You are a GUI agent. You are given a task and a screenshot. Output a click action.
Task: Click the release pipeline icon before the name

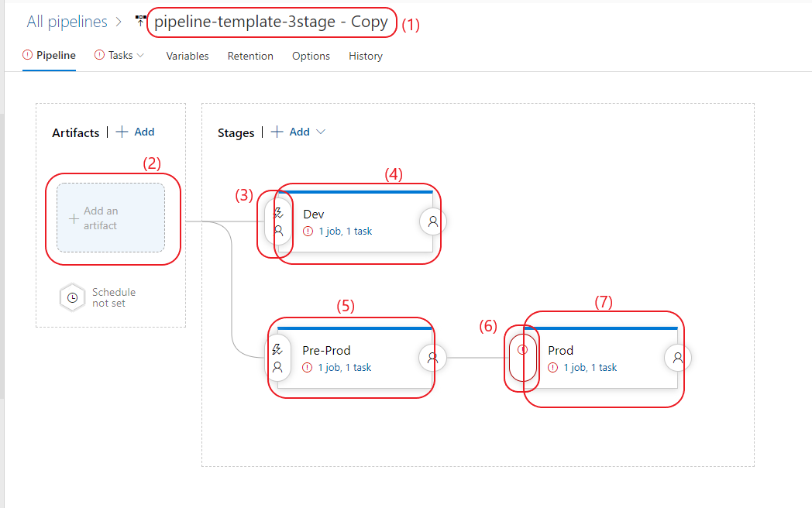click(140, 21)
